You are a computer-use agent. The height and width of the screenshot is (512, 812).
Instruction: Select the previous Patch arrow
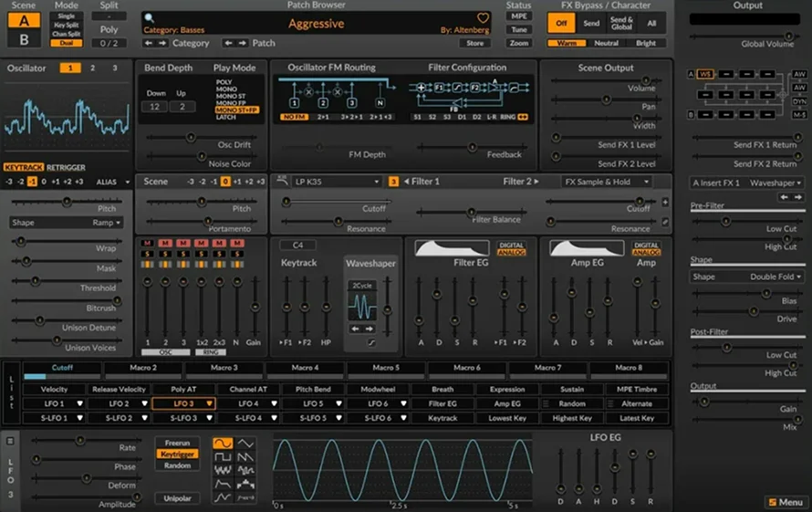click(229, 43)
